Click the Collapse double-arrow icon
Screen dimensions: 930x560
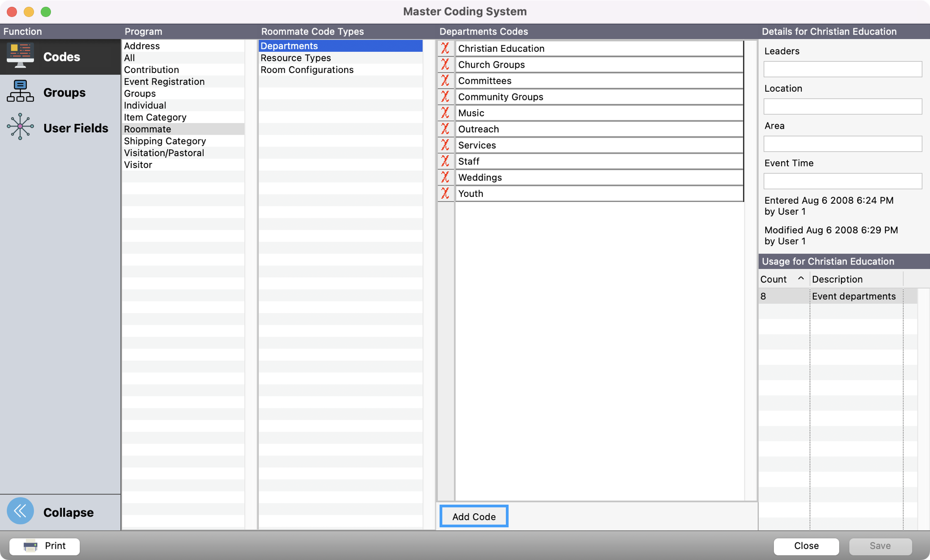pos(20,511)
